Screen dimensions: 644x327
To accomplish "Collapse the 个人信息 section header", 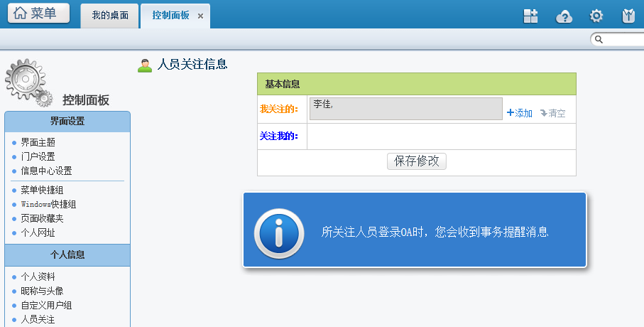I will (x=67, y=254).
